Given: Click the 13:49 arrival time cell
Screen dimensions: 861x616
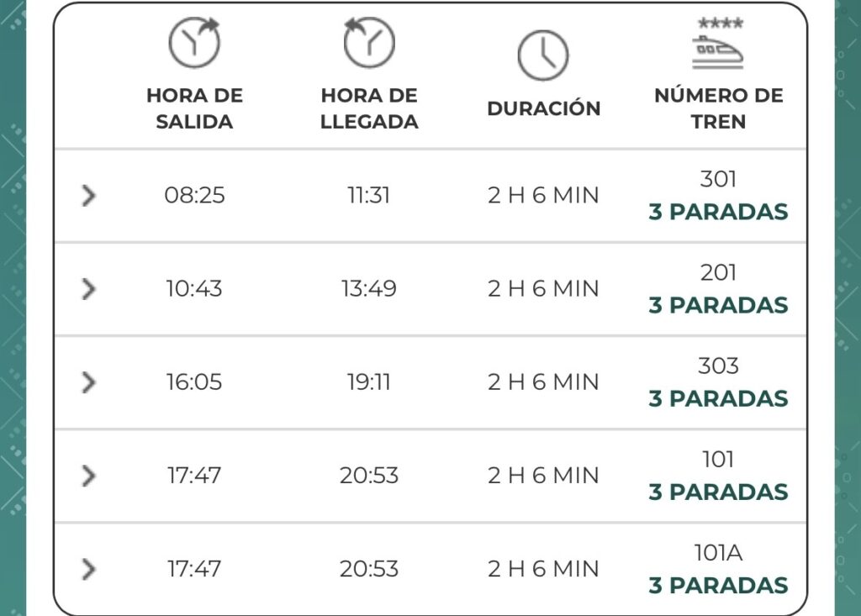Looking at the screenshot, I should click(369, 289).
